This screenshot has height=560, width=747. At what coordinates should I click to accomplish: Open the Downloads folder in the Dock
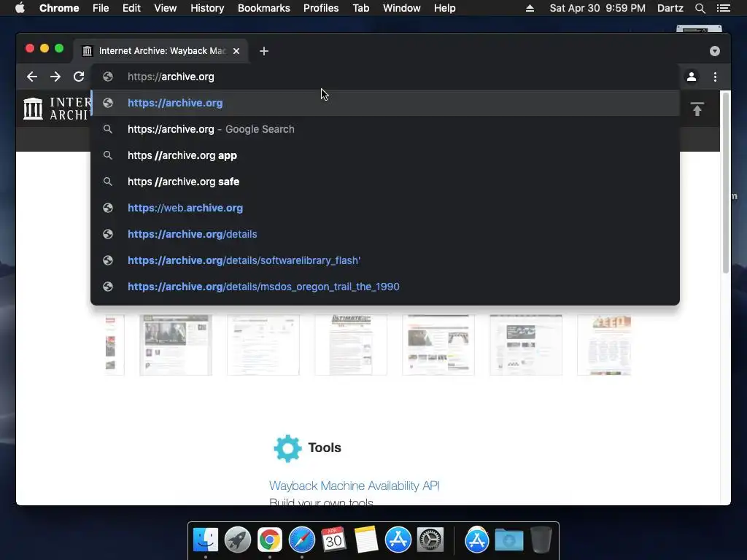pyautogui.click(x=508, y=540)
